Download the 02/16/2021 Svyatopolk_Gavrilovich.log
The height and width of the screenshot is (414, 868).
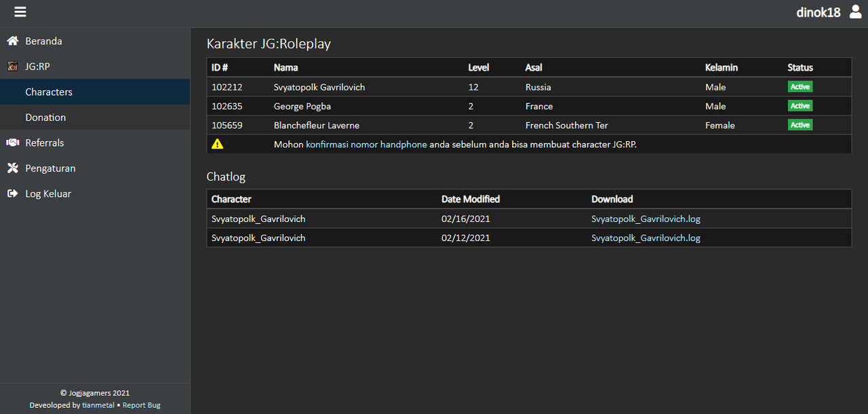click(x=646, y=219)
